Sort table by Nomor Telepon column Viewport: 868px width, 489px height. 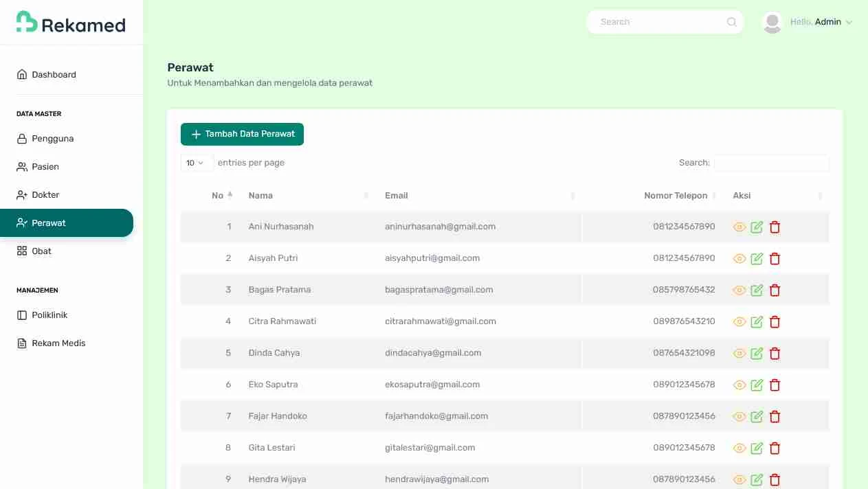(x=652, y=196)
